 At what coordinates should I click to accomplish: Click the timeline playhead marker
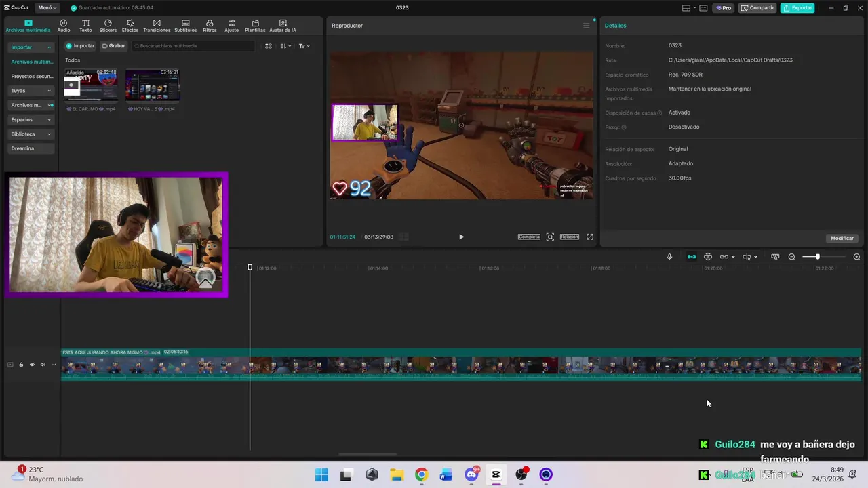[250, 268]
